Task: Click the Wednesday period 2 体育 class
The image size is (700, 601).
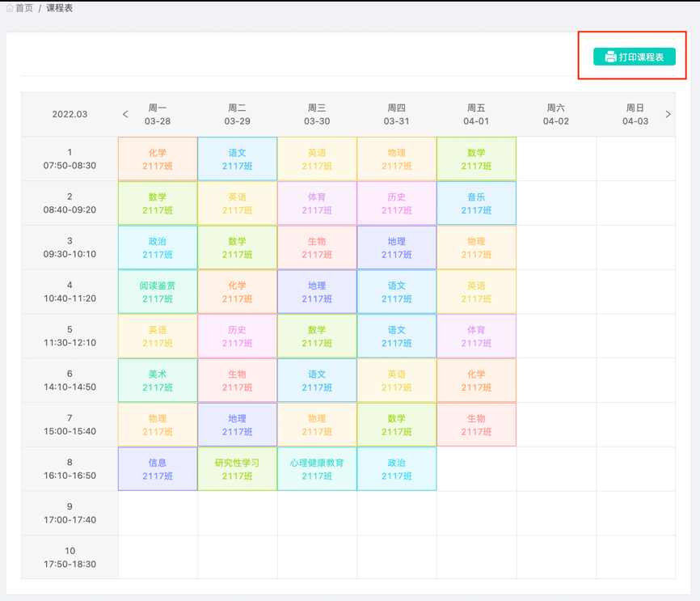Action: [x=317, y=203]
